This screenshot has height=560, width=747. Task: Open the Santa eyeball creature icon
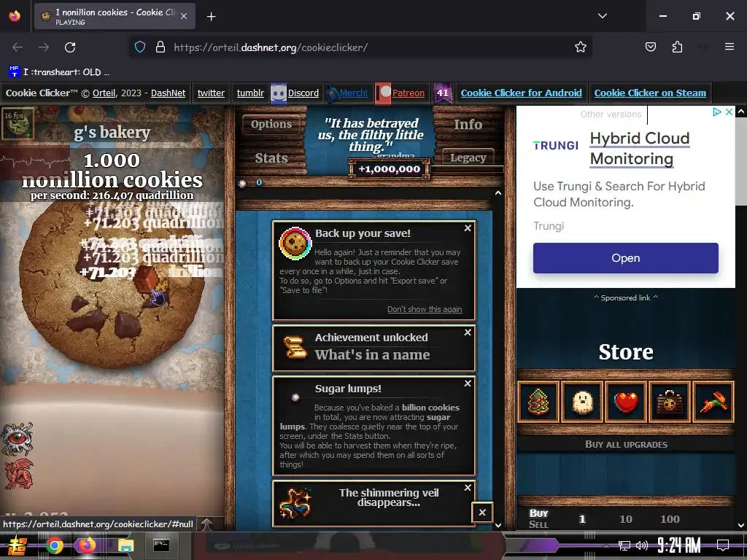18,438
